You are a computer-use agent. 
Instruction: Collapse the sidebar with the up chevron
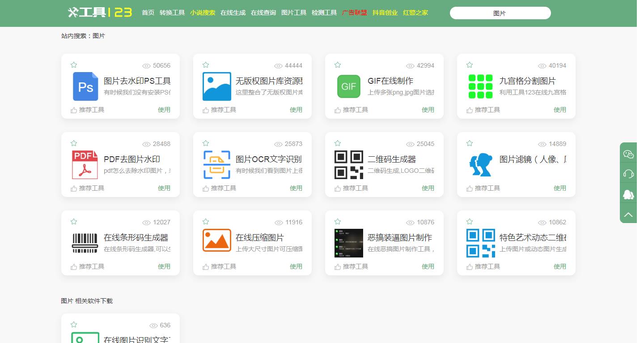pyautogui.click(x=628, y=214)
